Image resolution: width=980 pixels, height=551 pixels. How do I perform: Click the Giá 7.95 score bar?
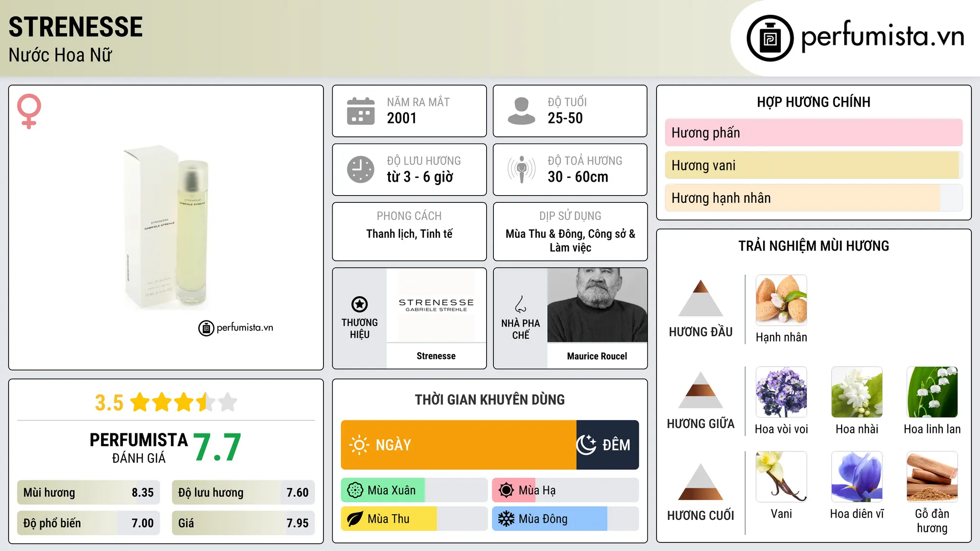click(243, 523)
